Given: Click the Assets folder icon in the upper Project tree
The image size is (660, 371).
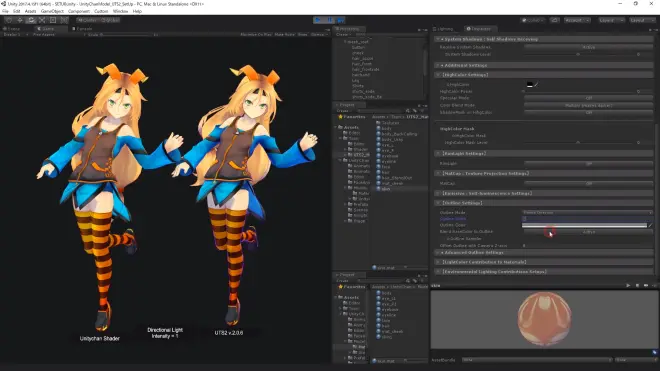Looking at the screenshot, I should click(x=341, y=127).
